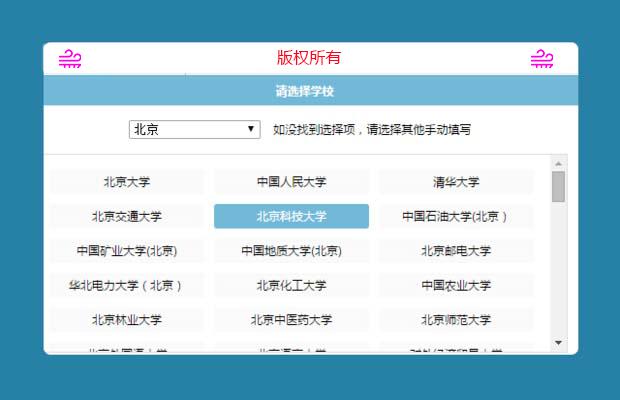Pick 北京化工大学
The height and width of the screenshot is (400, 620).
(291, 285)
